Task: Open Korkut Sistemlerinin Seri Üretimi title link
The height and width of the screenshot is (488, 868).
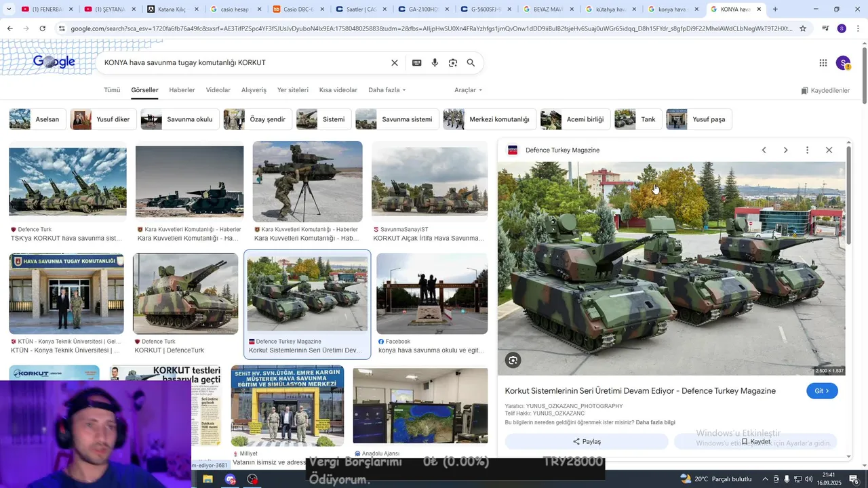Action: (640, 391)
